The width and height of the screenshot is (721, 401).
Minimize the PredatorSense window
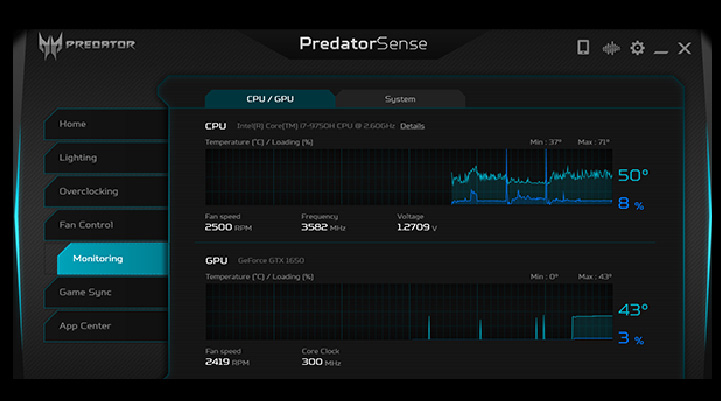[661, 48]
